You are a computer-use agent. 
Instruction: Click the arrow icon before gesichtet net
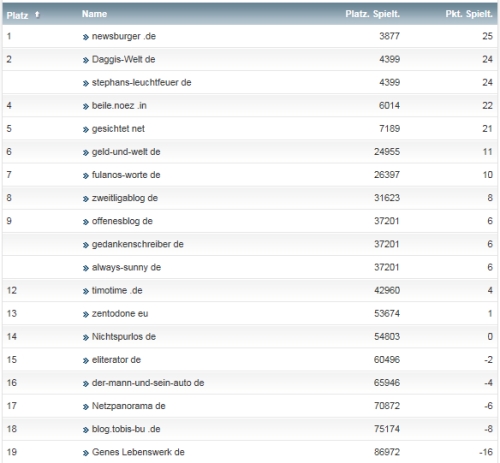(x=86, y=129)
